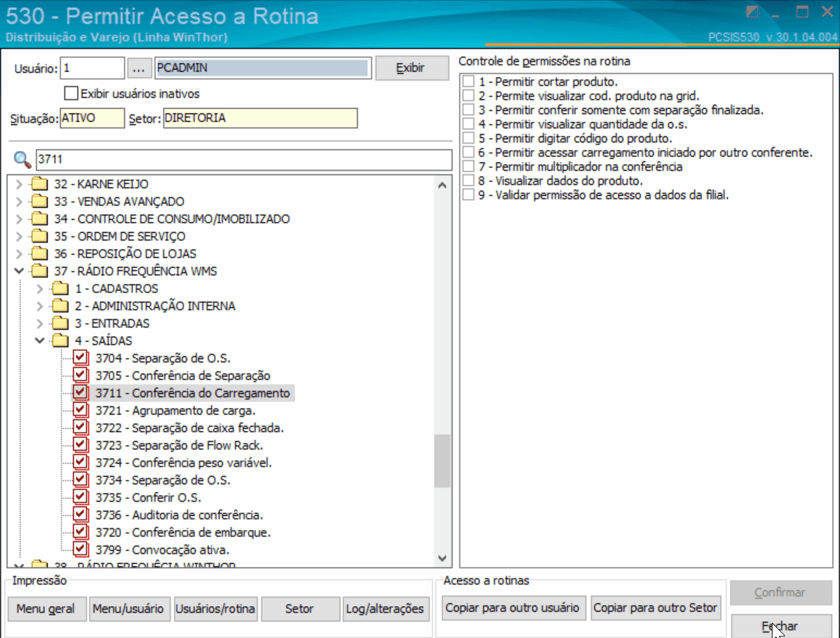
Task: Uncheck routine 3799 - Convocação ativa
Action: (x=81, y=549)
